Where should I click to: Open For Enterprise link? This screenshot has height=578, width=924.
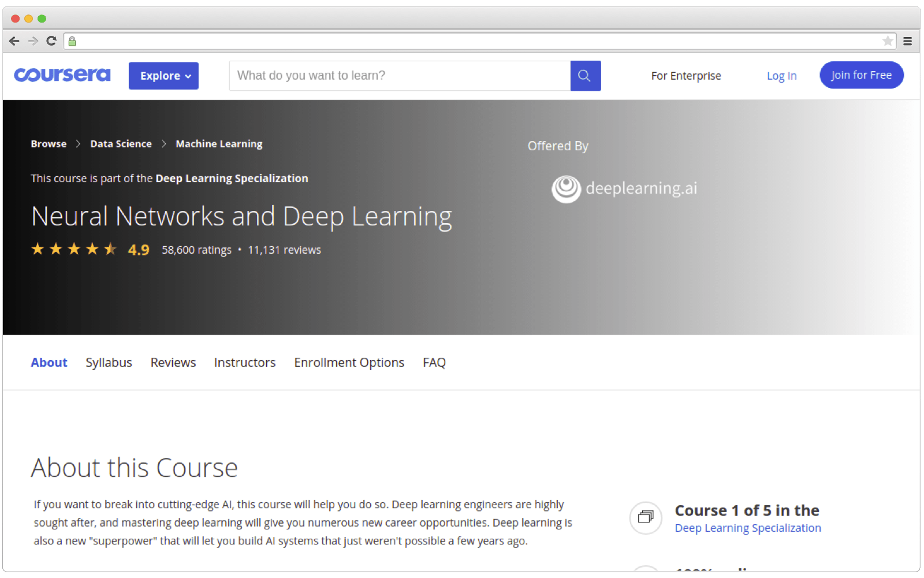click(686, 76)
